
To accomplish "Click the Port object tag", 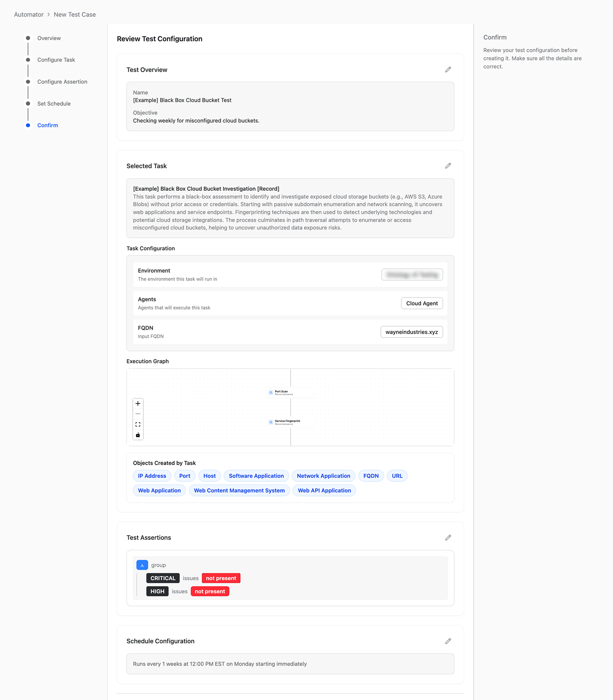I will point(185,476).
